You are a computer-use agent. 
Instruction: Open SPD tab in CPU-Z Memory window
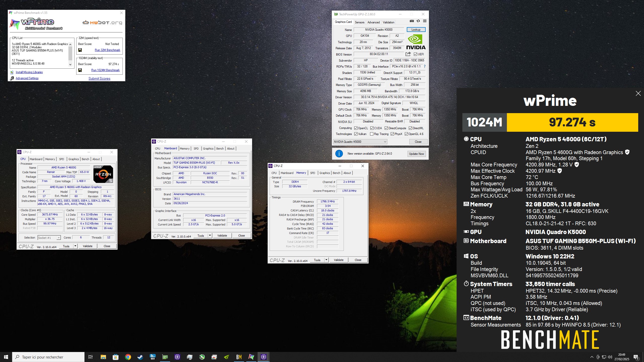point(312,173)
